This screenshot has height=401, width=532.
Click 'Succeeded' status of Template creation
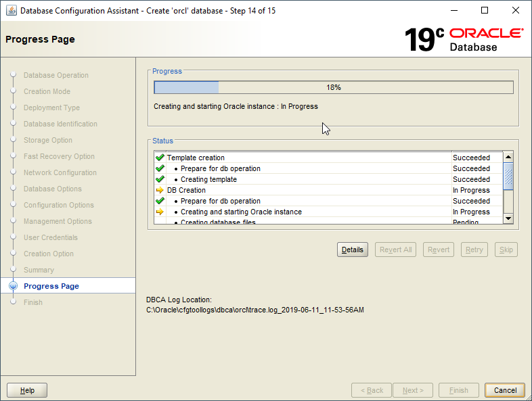[x=471, y=158]
